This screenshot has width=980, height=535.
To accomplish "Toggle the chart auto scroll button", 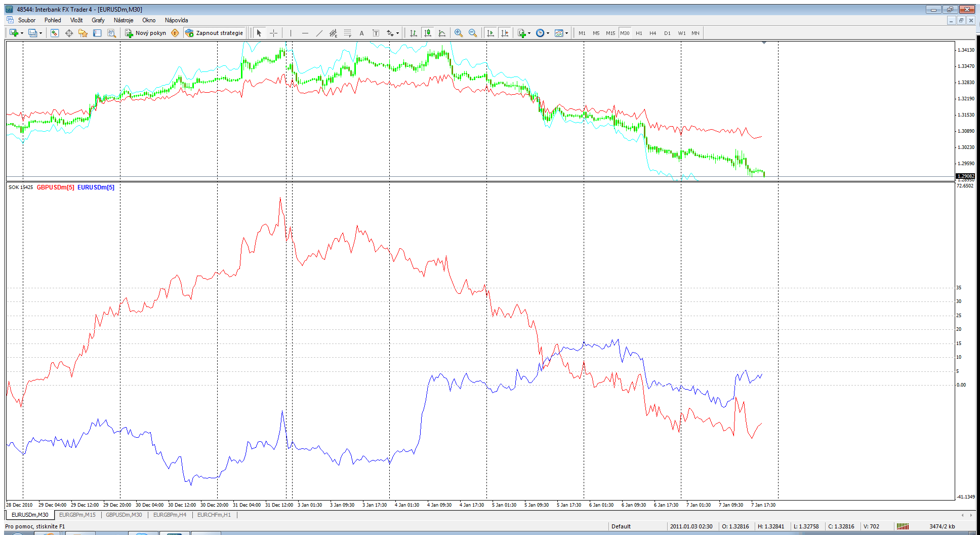I will [x=490, y=33].
